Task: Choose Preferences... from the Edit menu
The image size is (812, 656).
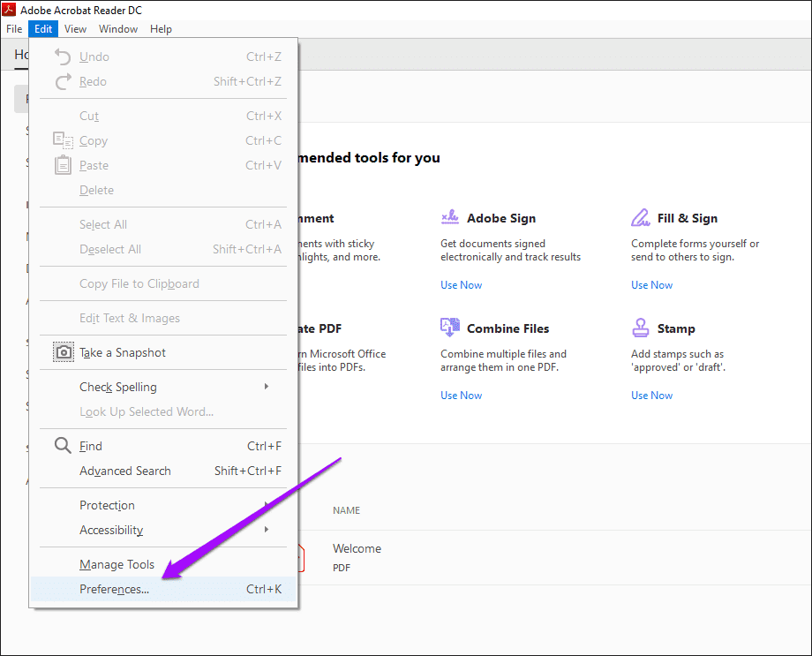Action: (163, 589)
